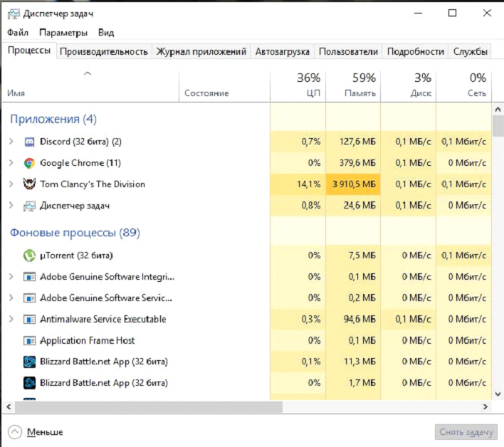
Task: Click Tom Clancy's The Division icon
Action: [x=30, y=184]
